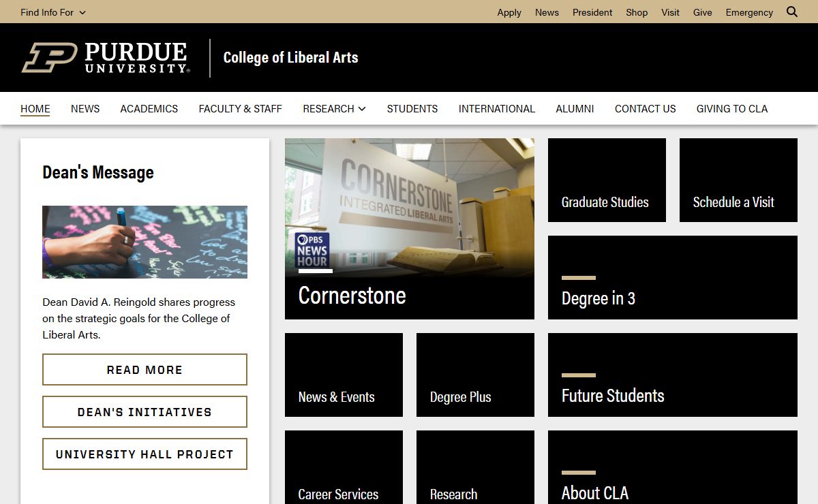Visit the Shop link
Screen dimensions: 818x504
click(x=637, y=12)
